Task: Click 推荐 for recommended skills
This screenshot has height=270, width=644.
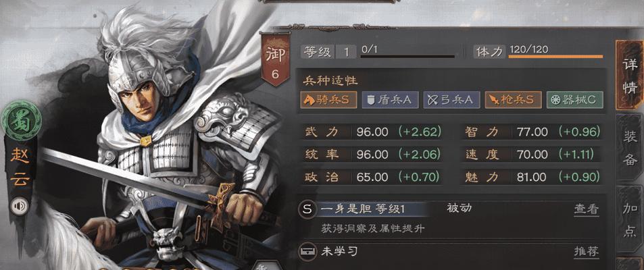Action: point(586,251)
